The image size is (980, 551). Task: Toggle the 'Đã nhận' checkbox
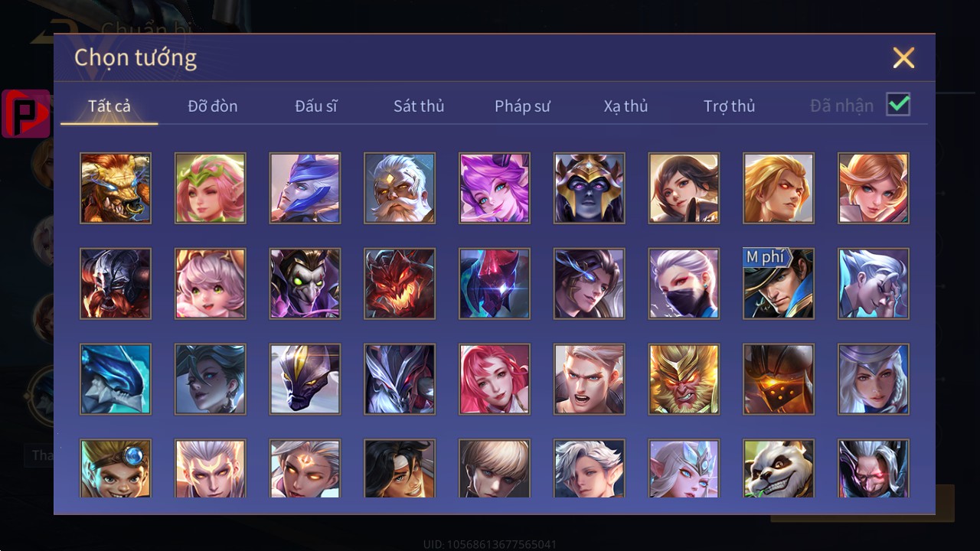coord(898,104)
